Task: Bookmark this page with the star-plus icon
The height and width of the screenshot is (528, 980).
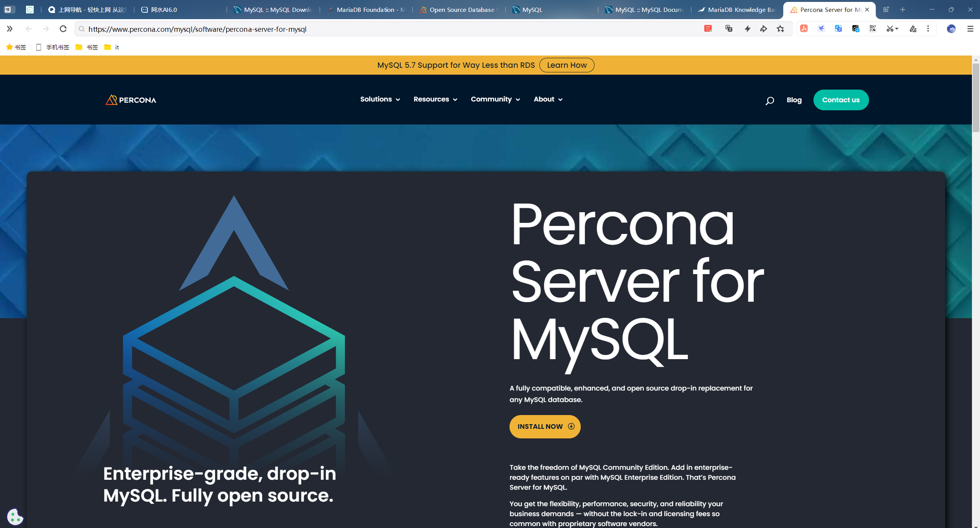Action: tap(781, 29)
